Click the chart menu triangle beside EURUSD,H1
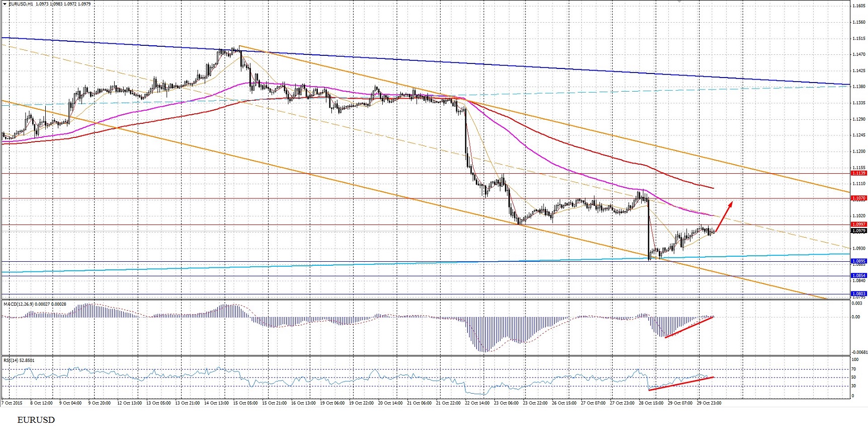Screen dimensions: 868x444 (x=5, y=4)
